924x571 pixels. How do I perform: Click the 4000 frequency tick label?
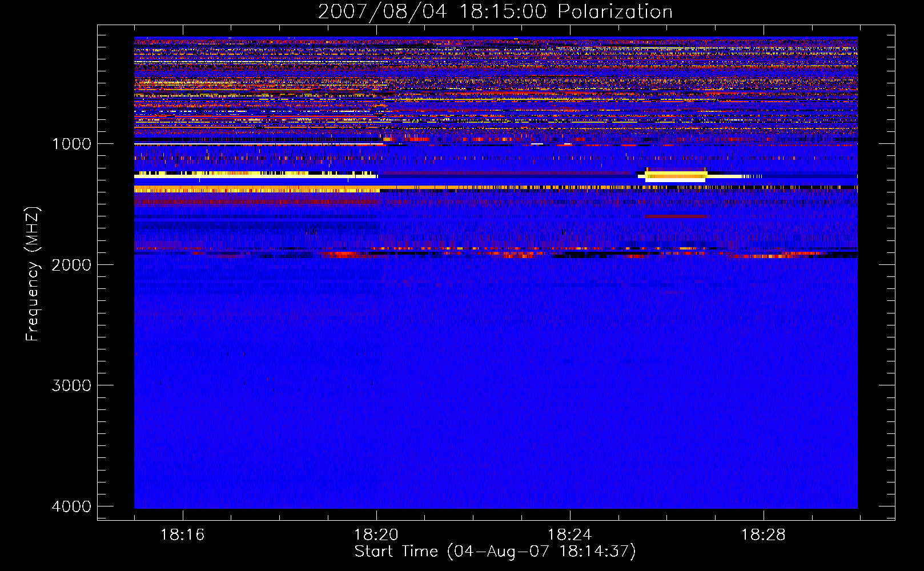(71, 506)
